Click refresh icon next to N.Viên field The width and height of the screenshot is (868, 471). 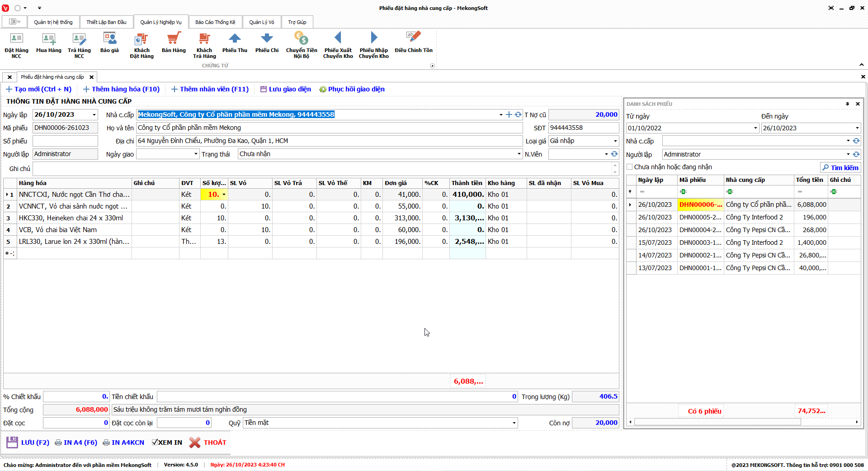614,154
